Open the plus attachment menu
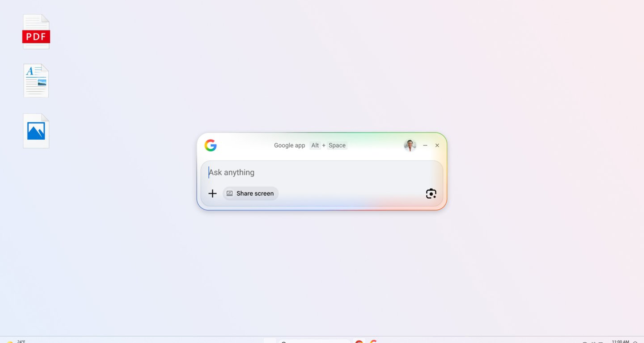 [x=212, y=194]
